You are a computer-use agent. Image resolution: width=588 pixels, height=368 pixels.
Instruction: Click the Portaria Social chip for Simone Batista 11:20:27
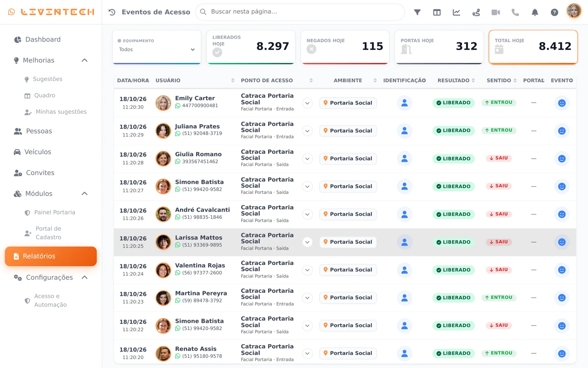[x=348, y=186]
